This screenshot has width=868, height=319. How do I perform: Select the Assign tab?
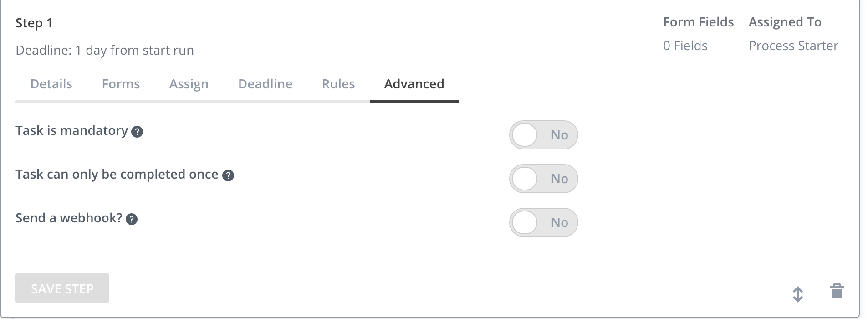pyautogui.click(x=189, y=84)
